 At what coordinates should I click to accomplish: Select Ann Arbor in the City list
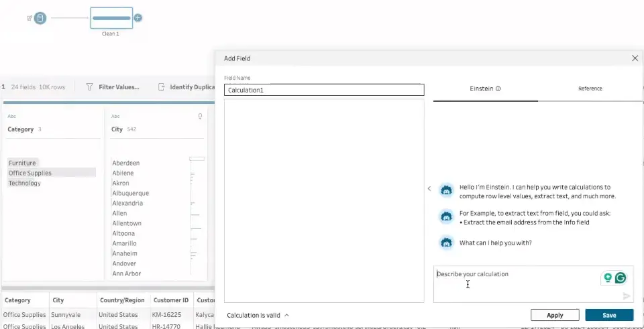point(127,273)
